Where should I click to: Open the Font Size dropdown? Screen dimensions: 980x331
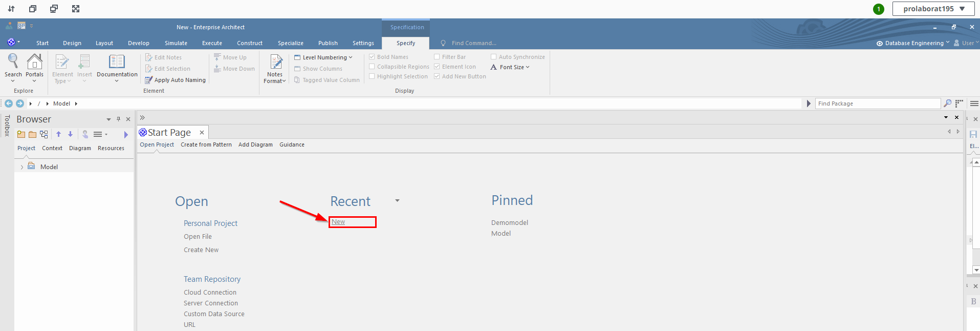(x=510, y=67)
